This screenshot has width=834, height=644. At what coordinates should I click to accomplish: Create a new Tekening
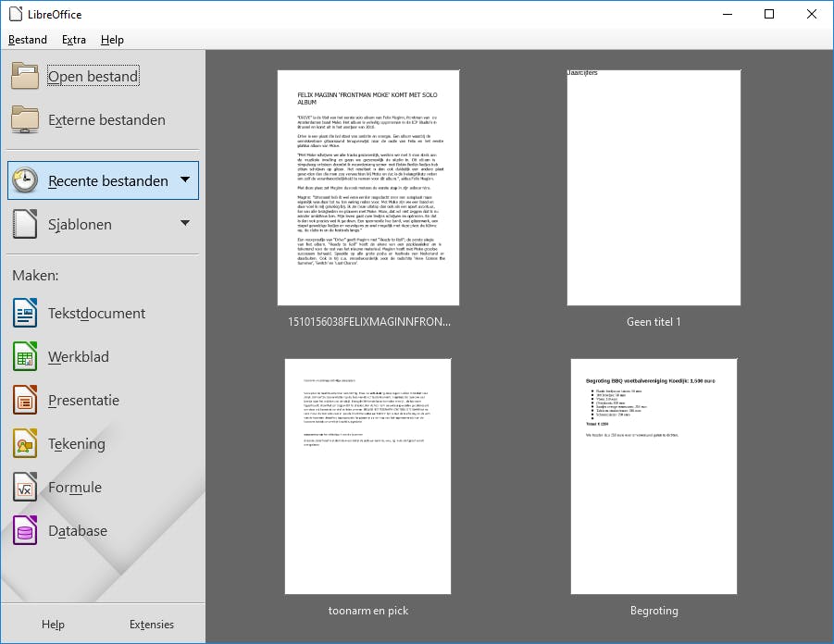point(77,444)
